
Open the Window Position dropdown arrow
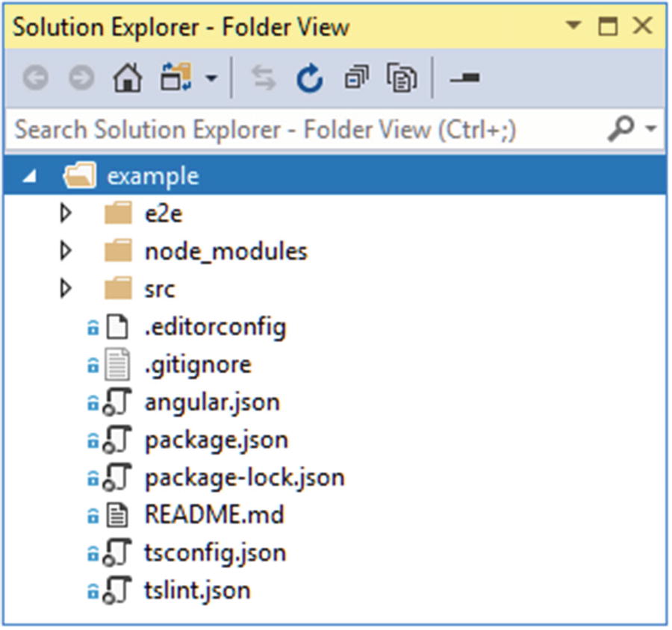pyautogui.click(x=573, y=26)
